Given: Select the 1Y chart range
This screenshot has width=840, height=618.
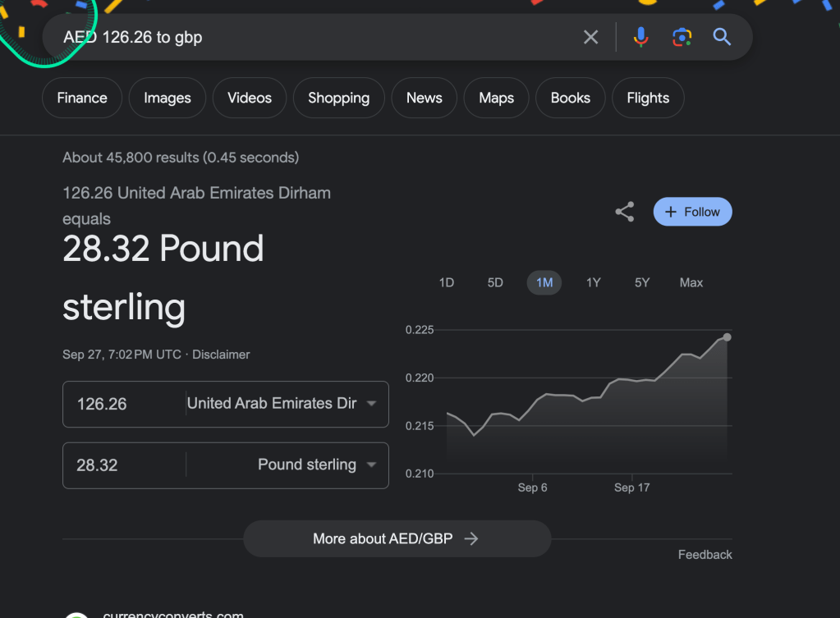Looking at the screenshot, I should coord(593,282).
